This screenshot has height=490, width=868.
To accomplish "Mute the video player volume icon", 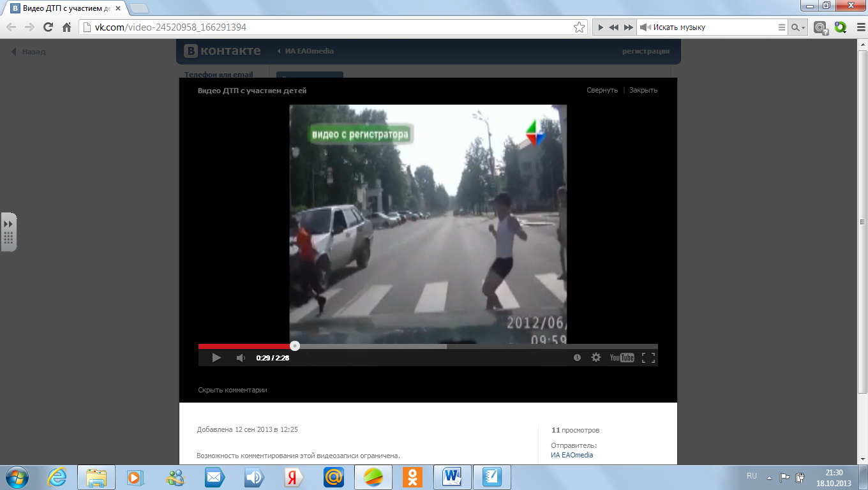I will (241, 358).
